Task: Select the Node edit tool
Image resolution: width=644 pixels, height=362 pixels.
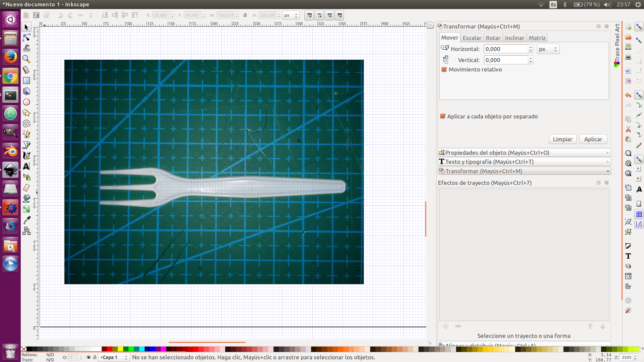Action: (27, 38)
